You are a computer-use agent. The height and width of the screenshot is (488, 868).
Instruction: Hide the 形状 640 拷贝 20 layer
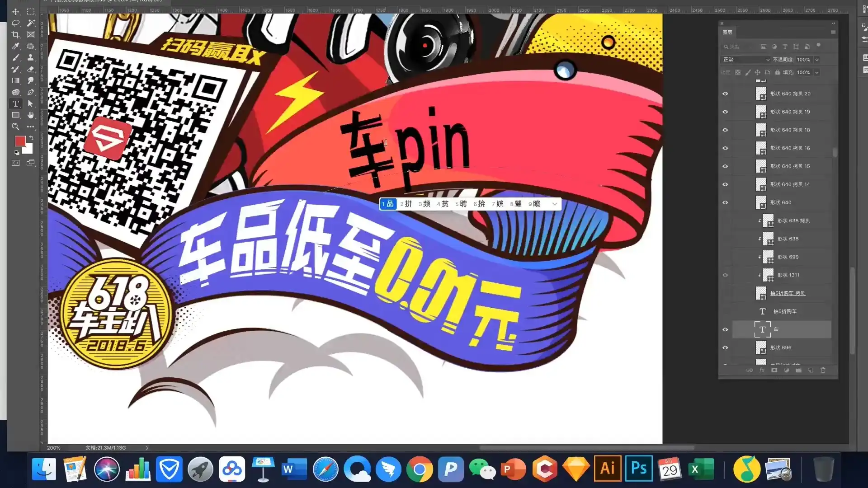coord(725,94)
